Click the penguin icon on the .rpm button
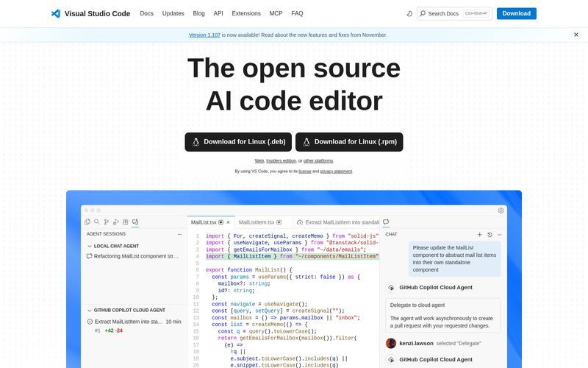The height and width of the screenshot is (368, 588). coord(306,142)
